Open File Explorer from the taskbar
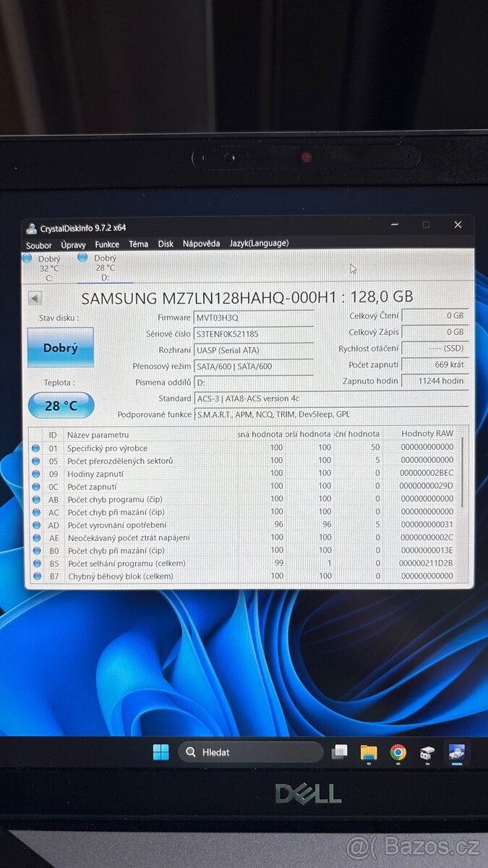 (369, 753)
